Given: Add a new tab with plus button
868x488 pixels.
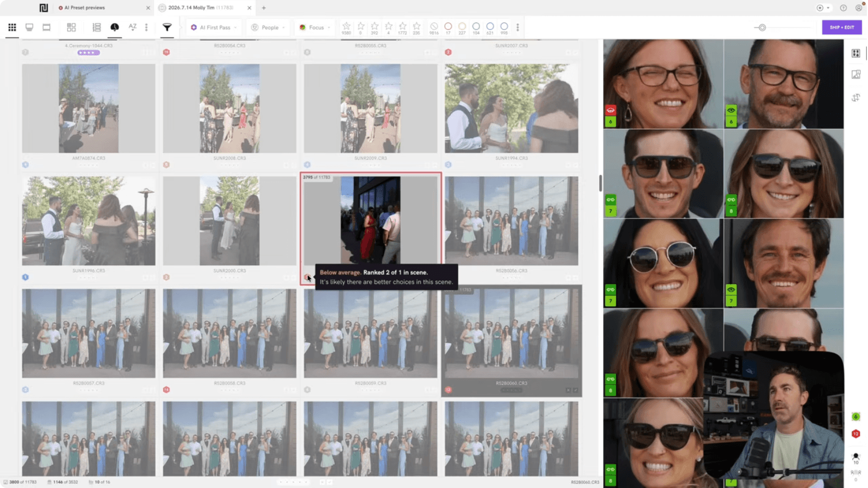Looking at the screenshot, I should (x=264, y=8).
